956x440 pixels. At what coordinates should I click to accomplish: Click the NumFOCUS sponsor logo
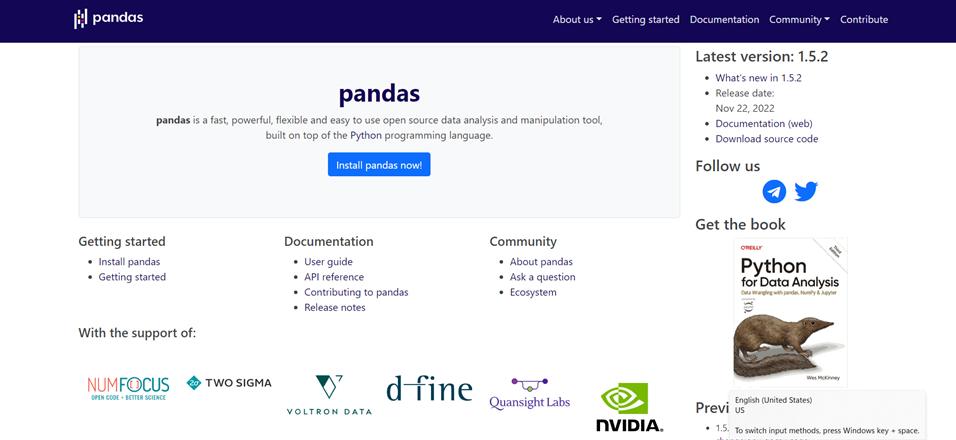point(128,388)
